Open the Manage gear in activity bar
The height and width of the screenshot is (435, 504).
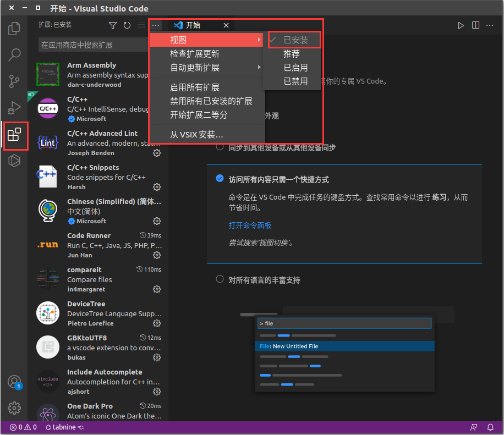[14, 408]
